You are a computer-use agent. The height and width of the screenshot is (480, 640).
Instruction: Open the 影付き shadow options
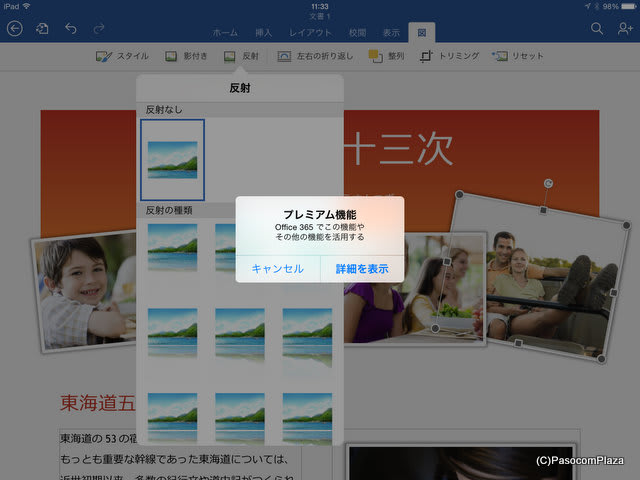click(x=186, y=56)
